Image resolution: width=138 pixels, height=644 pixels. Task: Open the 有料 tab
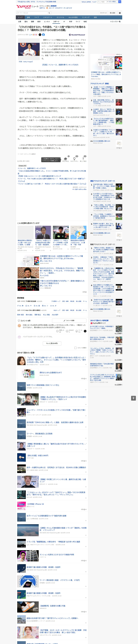tap(95, 17)
